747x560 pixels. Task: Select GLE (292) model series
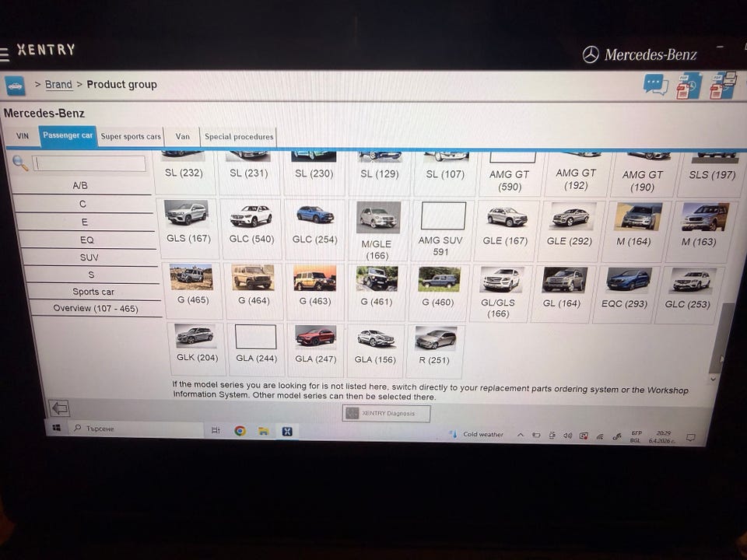pyautogui.click(x=570, y=232)
